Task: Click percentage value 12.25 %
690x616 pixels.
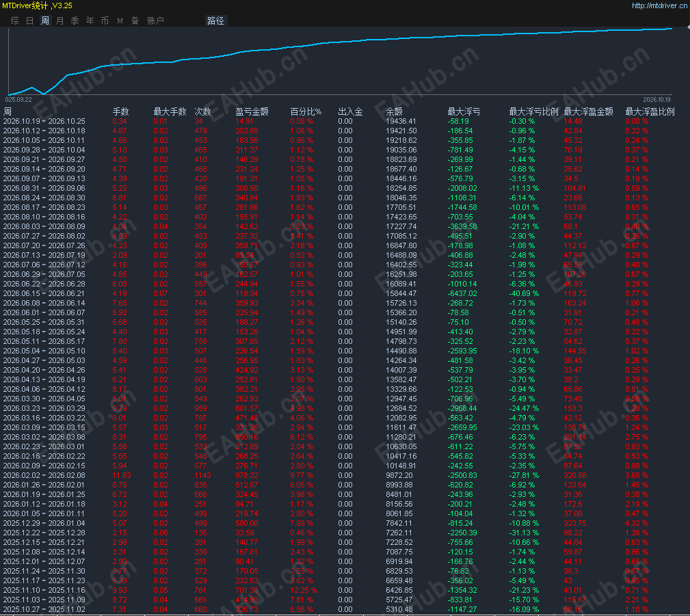Action: tap(304, 590)
